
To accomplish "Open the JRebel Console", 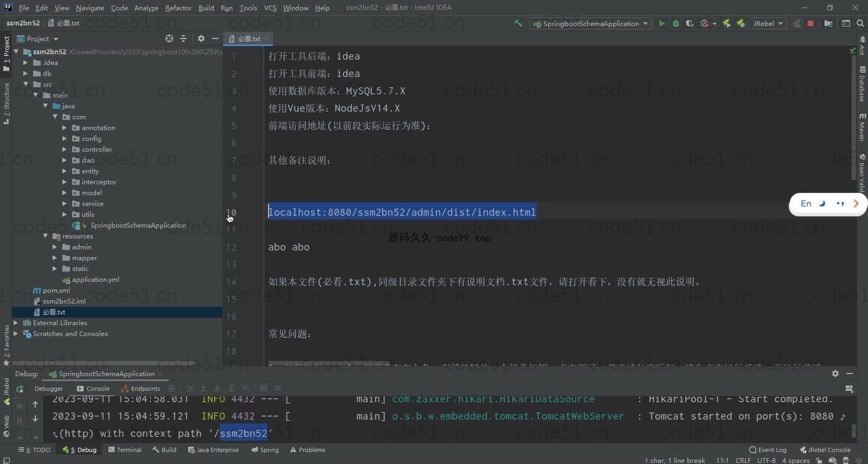I will click(x=825, y=450).
